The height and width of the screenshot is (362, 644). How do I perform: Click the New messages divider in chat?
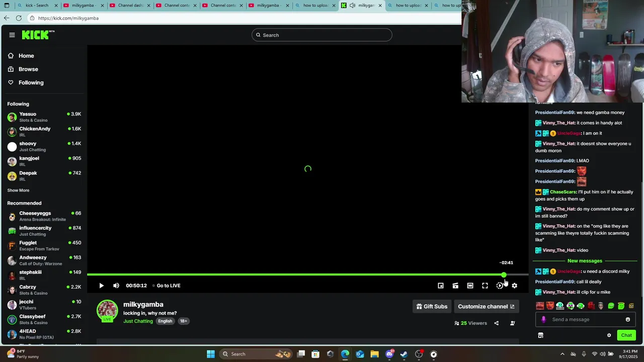(585, 261)
